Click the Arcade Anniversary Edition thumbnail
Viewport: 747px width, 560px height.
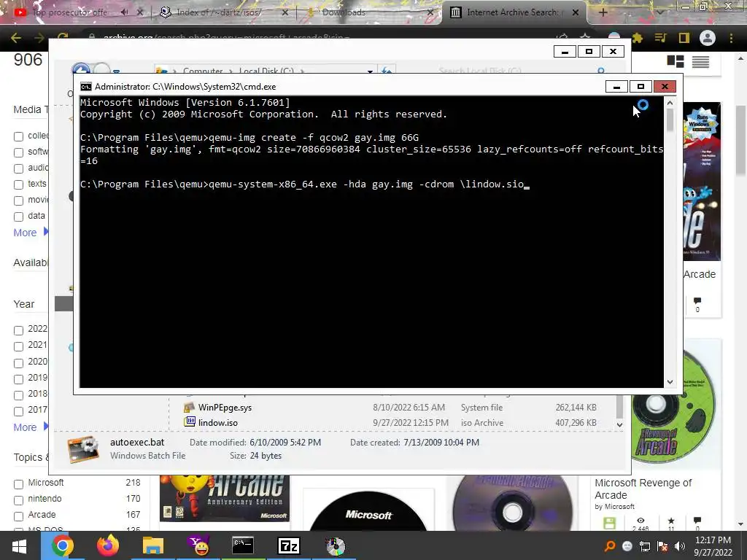(224, 498)
